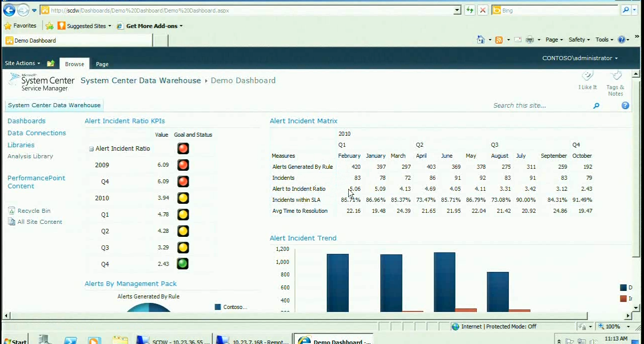Click in the Search this site field
644x344 pixels.
pyautogui.click(x=540, y=106)
